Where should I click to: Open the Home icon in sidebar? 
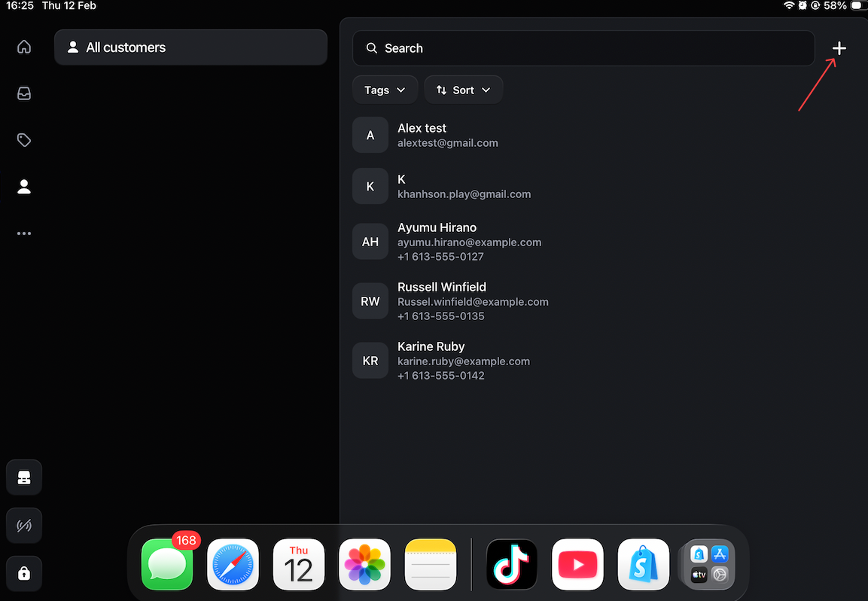pyautogui.click(x=24, y=47)
